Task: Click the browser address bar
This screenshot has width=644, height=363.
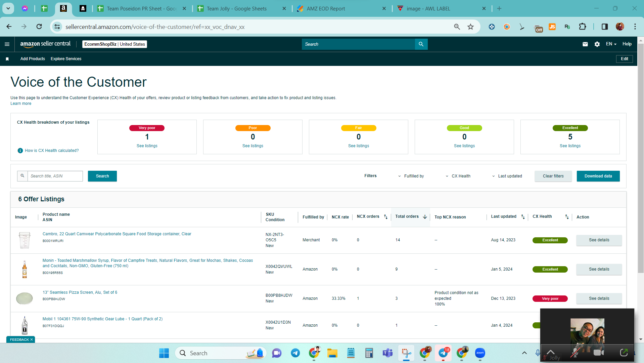Action: point(255,27)
